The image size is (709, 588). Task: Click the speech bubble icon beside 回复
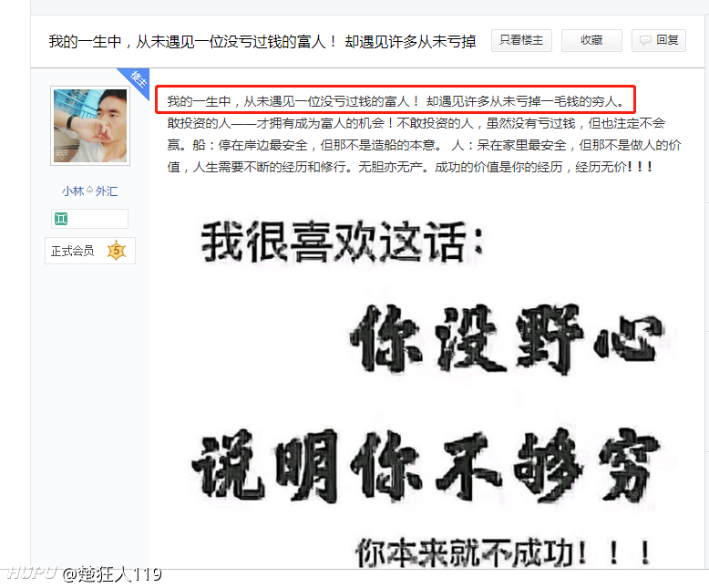tap(645, 41)
